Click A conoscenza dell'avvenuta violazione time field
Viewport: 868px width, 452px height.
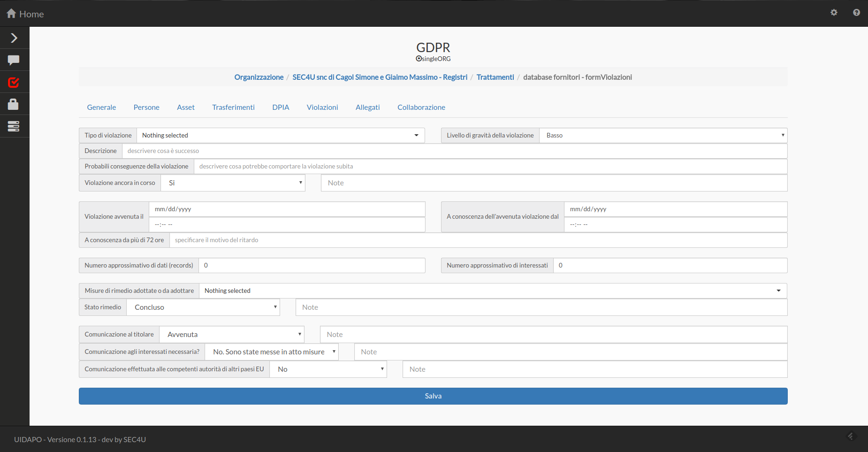point(676,225)
